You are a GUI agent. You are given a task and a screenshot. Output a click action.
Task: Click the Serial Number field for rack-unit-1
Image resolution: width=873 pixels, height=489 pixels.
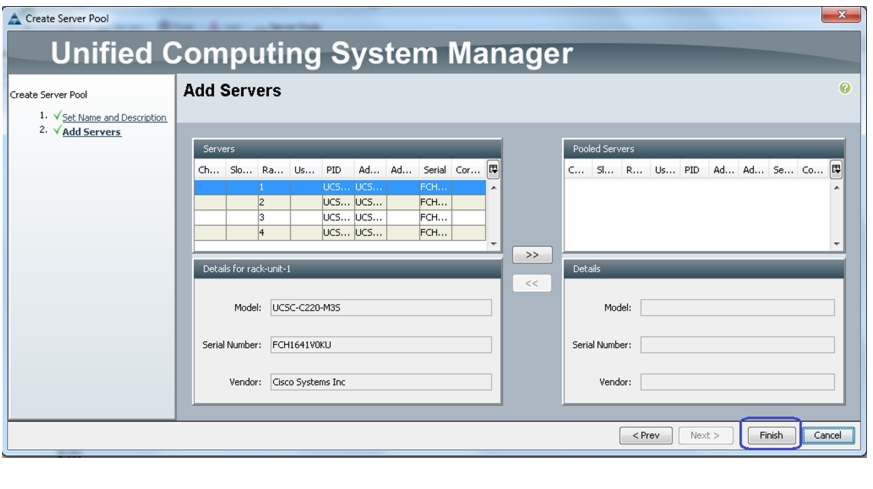381,345
